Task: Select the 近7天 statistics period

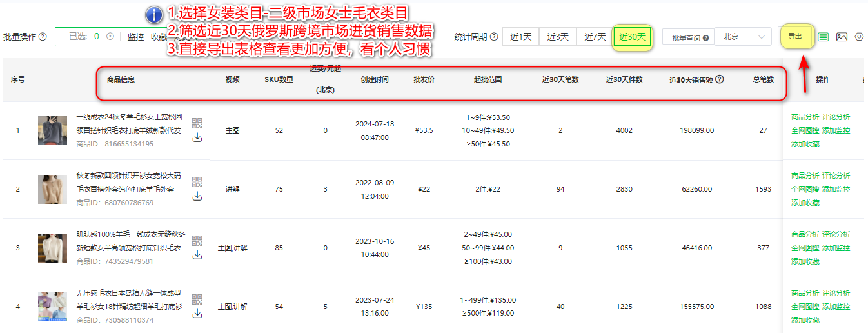Action: pos(595,37)
